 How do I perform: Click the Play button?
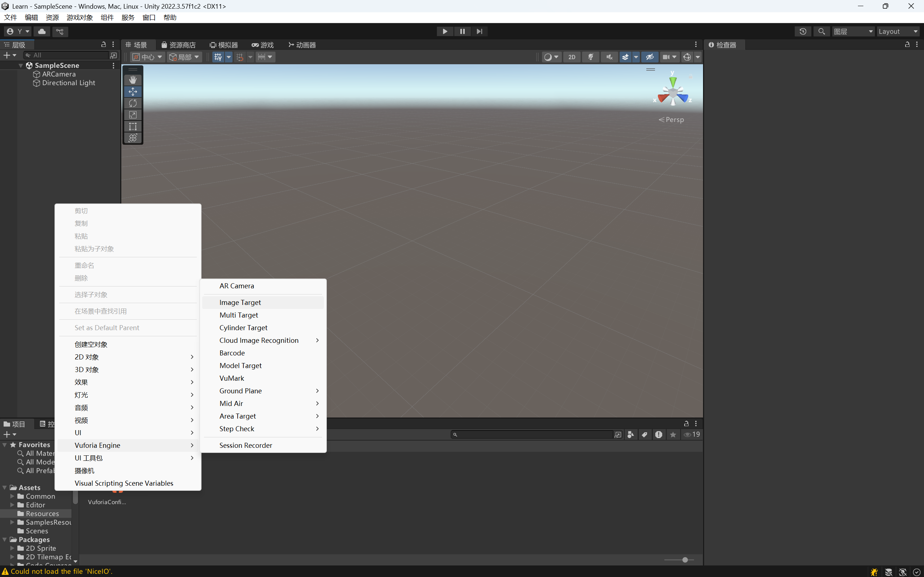pos(444,31)
